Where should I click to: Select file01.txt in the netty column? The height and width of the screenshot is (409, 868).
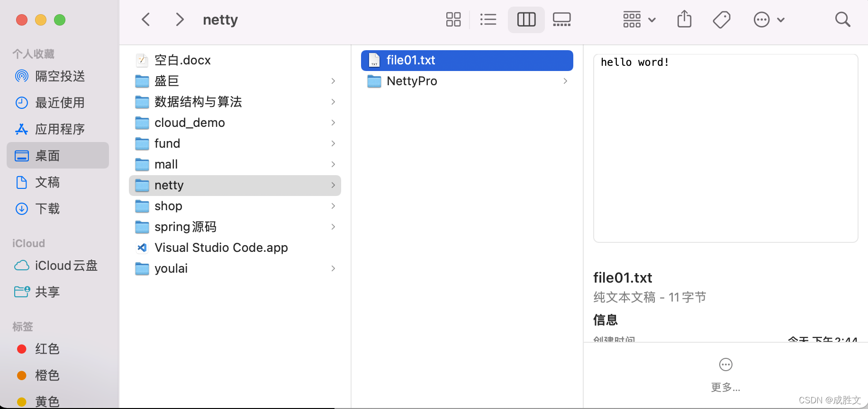467,60
